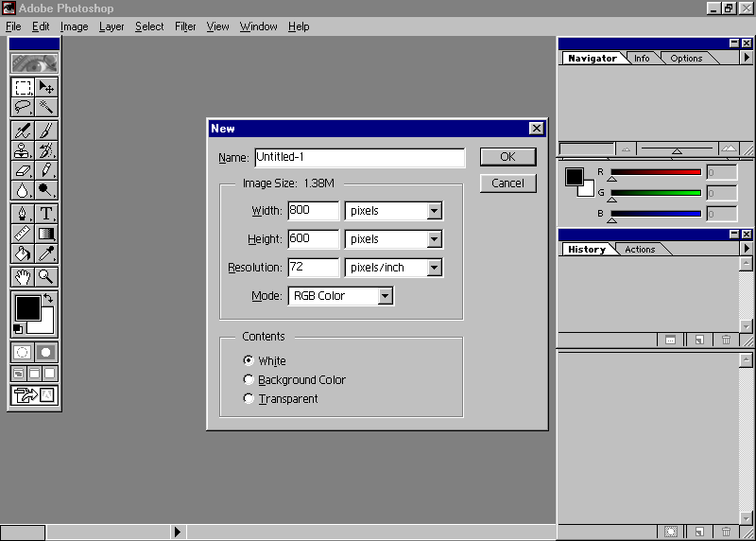Switch to the Actions tab
Screen dimensions: 756x541
tap(640, 249)
